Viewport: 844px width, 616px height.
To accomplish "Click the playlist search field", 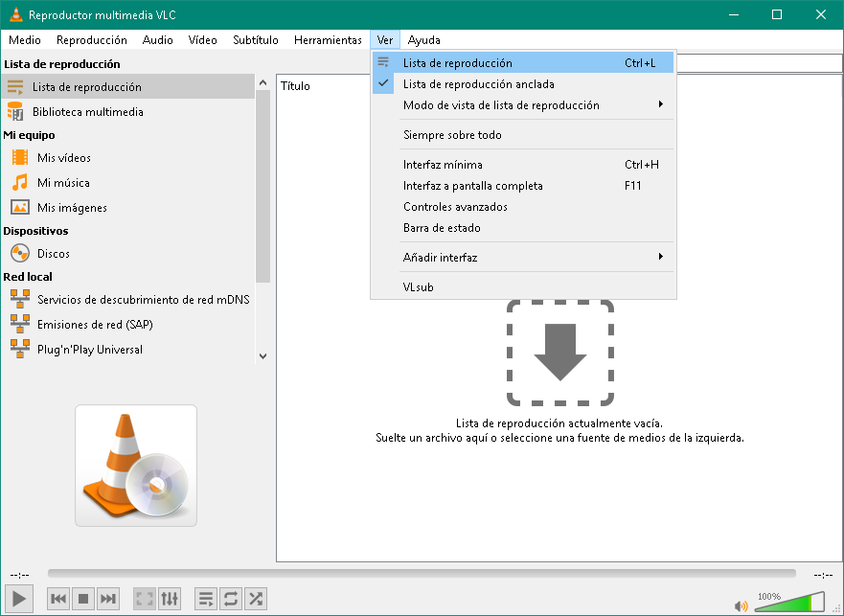I will pyautogui.click(x=759, y=63).
